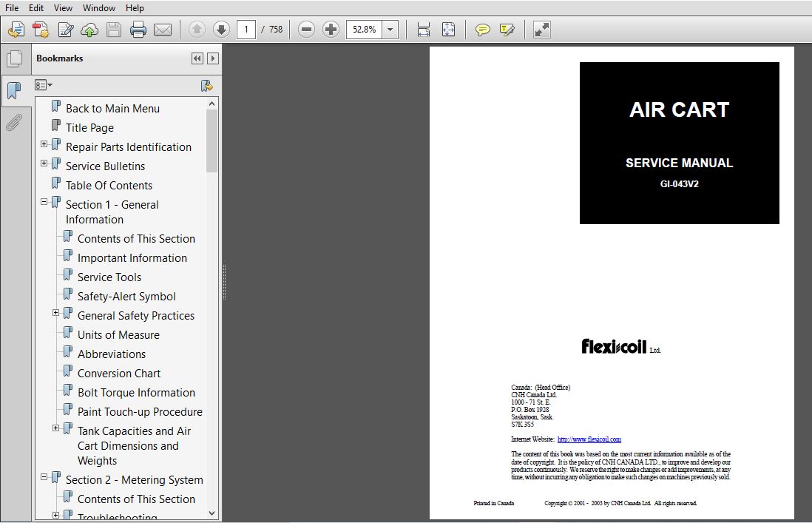Click the Combine files icon with red document

[41, 30]
